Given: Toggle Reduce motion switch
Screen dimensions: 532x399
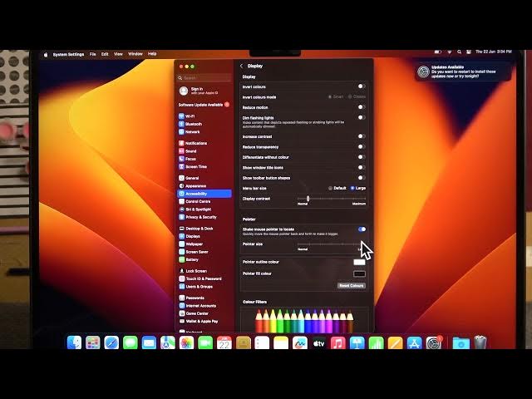Looking at the screenshot, I should tap(362, 107).
